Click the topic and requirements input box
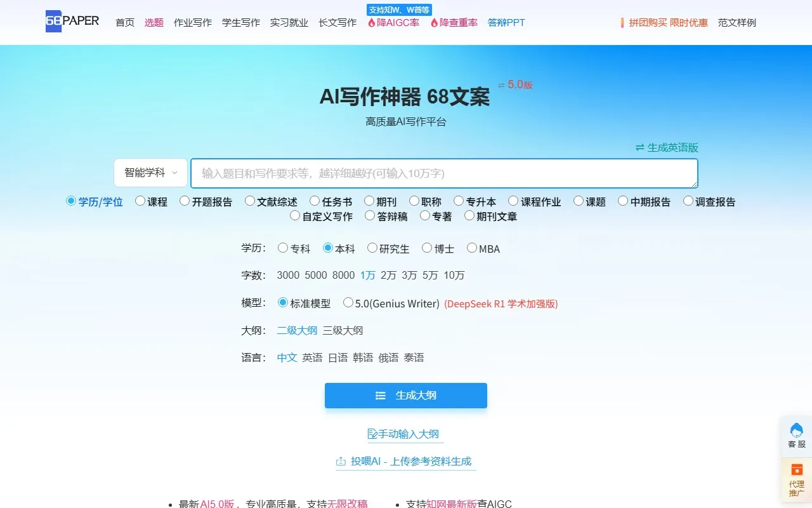812x508 pixels. [x=444, y=173]
